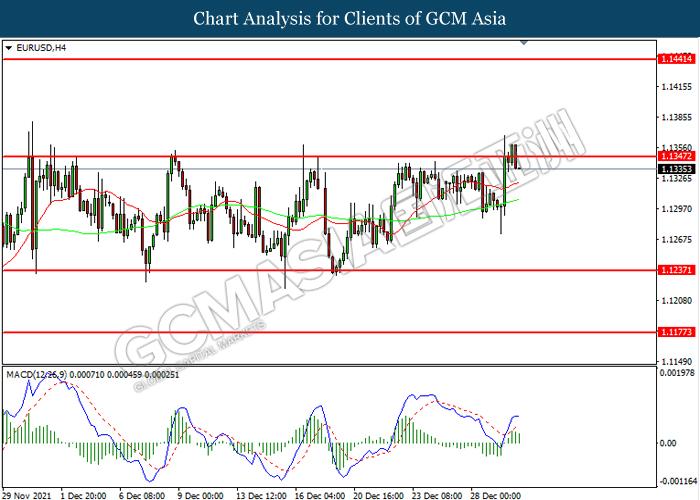The width and height of the screenshot is (700, 500).
Task: Select the 1.13472 resistance price label
Action: tap(676, 156)
